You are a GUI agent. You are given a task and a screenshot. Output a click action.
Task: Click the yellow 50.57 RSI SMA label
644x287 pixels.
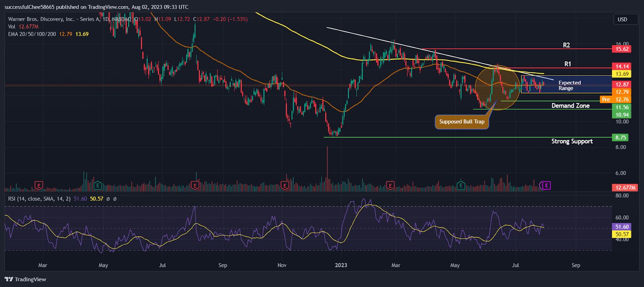[621, 234]
